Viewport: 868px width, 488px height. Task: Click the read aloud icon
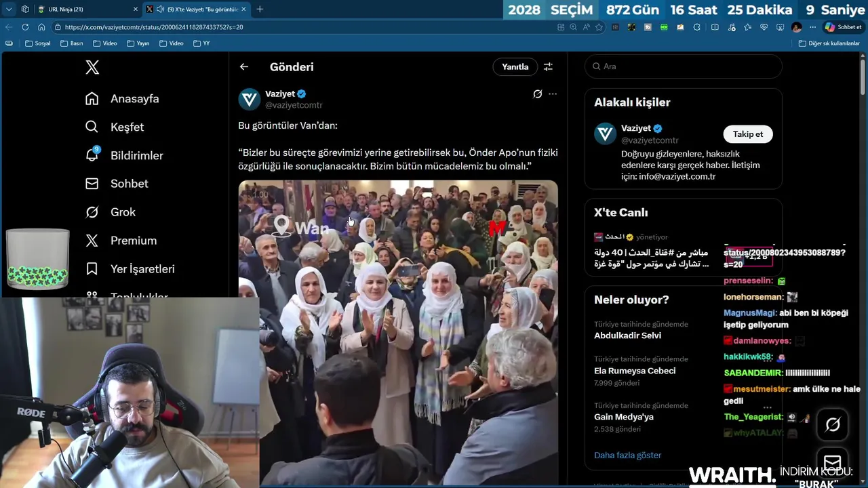click(586, 27)
